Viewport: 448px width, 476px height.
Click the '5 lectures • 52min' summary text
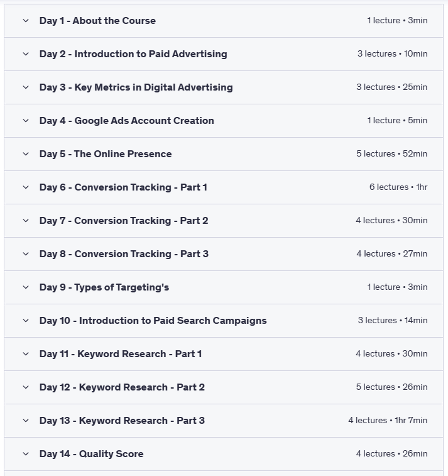pos(391,154)
